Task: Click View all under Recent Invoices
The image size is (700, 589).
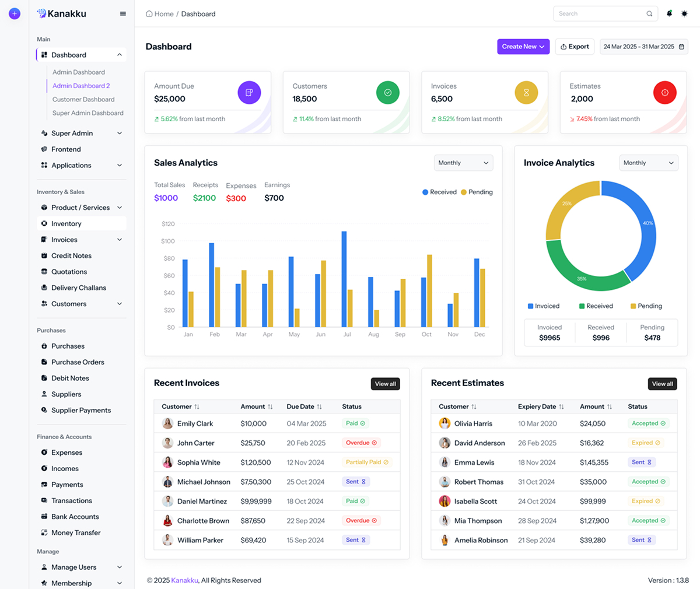Action: coord(385,384)
